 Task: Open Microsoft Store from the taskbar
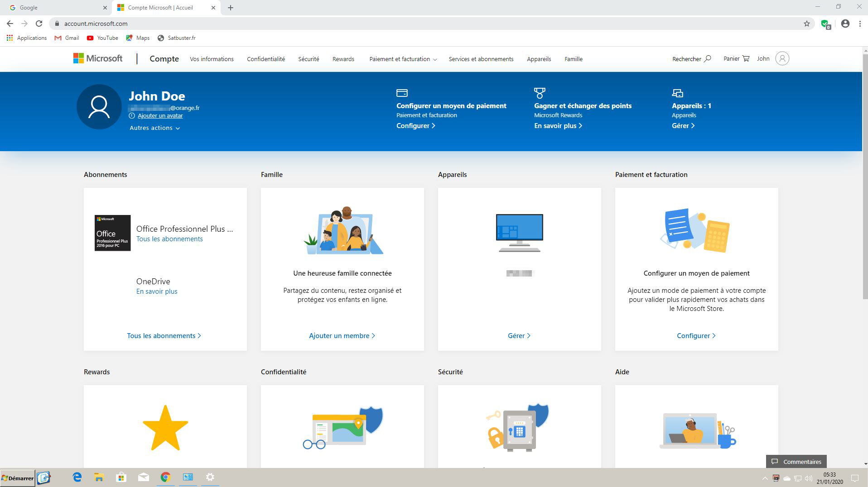[x=121, y=477]
